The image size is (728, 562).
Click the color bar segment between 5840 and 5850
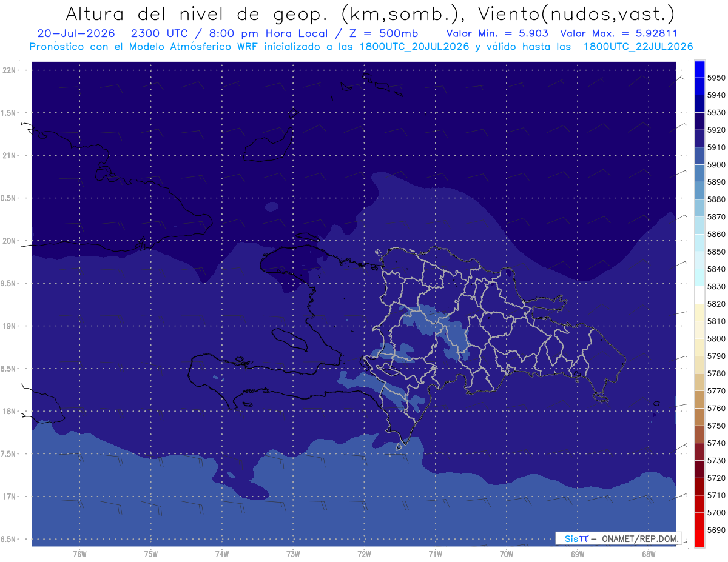699,261
